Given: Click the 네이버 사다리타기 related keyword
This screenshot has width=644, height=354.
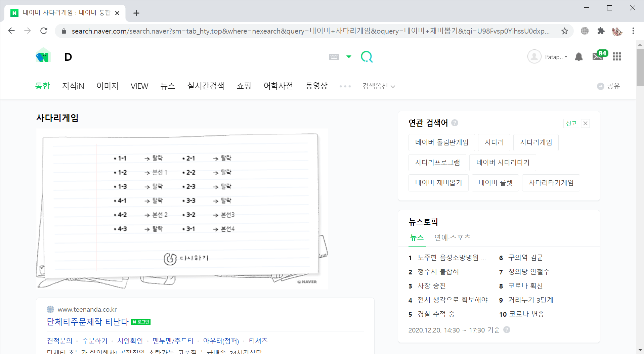Looking at the screenshot, I should 503,163.
